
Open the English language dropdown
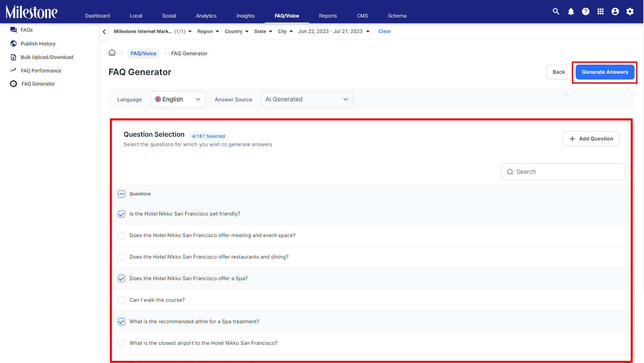(x=178, y=99)
